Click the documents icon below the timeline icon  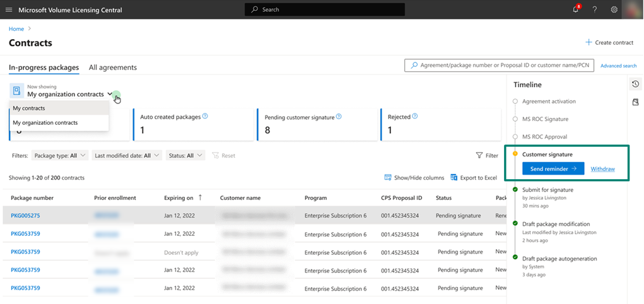point(635,102)
